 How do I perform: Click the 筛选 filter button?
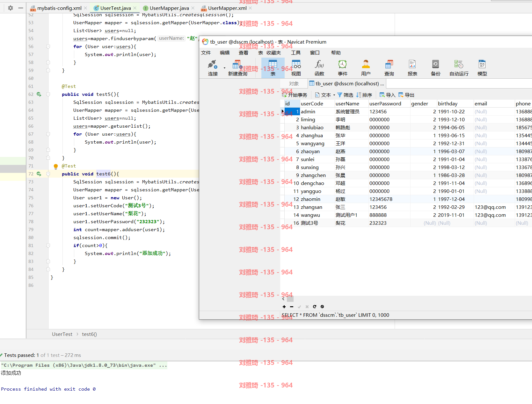pyautogui.click(x=345, y=95)
